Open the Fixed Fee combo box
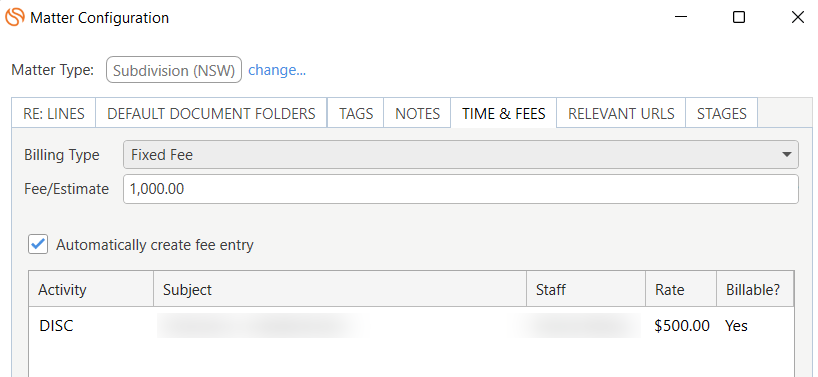The height and width of the screenshot is (377, 818). coord(461,155)
